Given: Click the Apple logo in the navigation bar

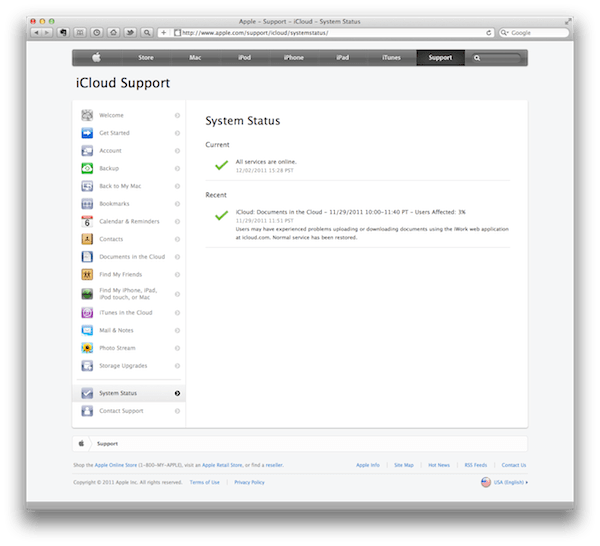Looking at the screenshot, I should click(x=96, y=57).
